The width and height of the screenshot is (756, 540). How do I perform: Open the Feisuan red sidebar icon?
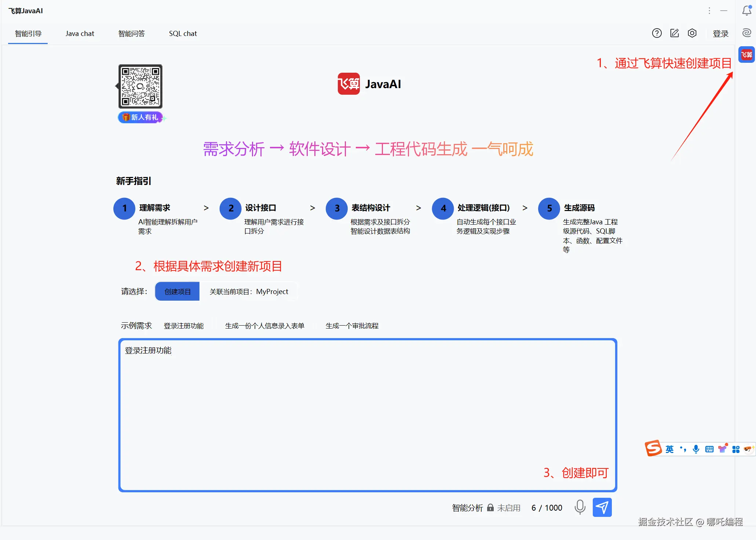(x=746, y=55)
